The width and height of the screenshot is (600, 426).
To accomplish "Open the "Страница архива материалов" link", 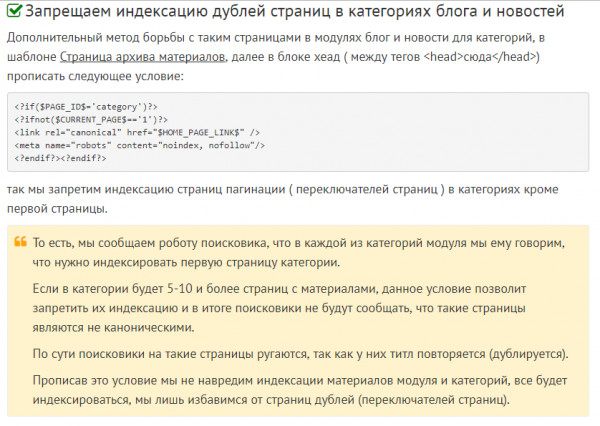I will click(142, 57).
